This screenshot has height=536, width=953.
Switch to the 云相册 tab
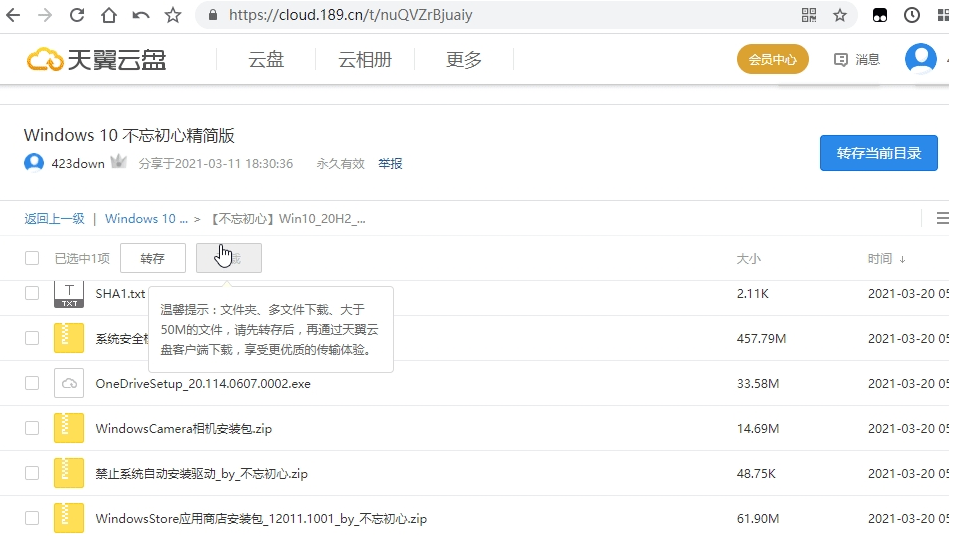tap(365, 60)
